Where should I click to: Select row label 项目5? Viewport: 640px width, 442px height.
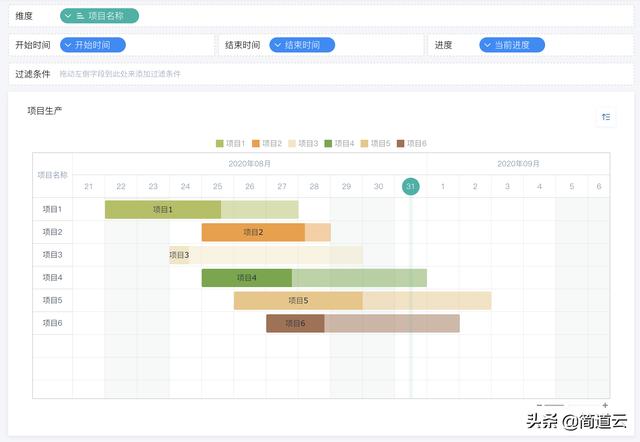[53, 301]
